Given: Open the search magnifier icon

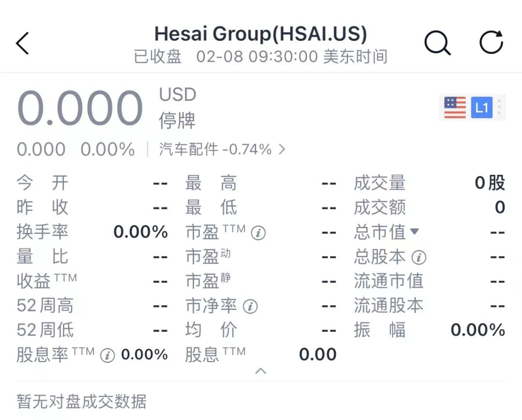Looking at the screenshot, I should coord(437,43).
